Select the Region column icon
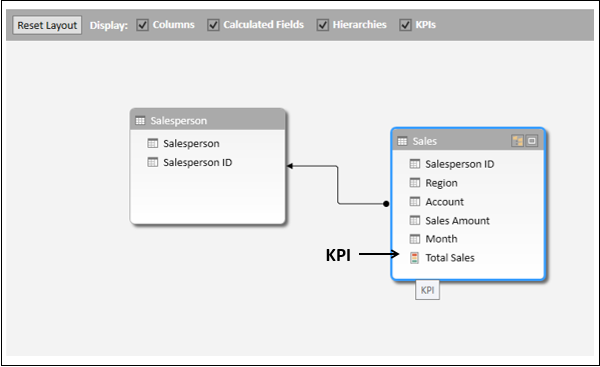This screenshot has height=367, width=600. click(x=415, y=183)
